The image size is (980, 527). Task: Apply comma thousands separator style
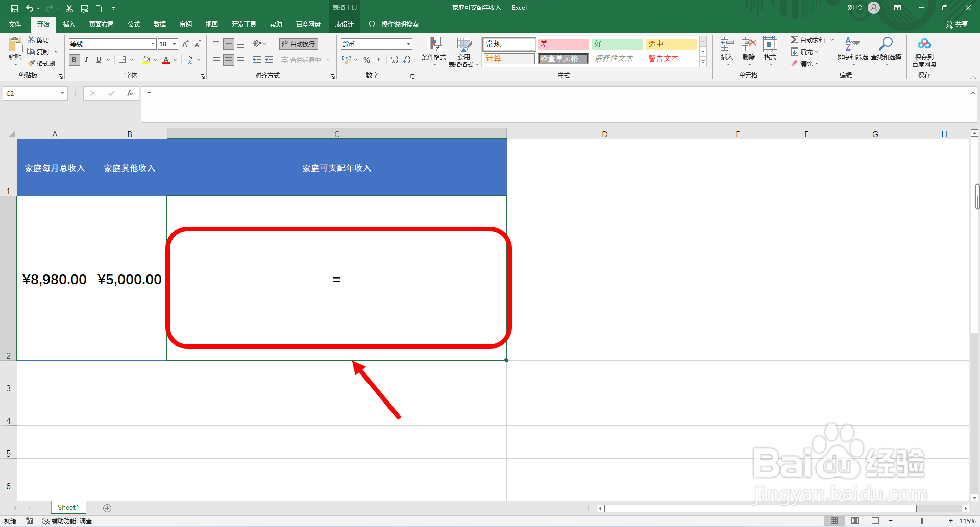pos(379,60)
